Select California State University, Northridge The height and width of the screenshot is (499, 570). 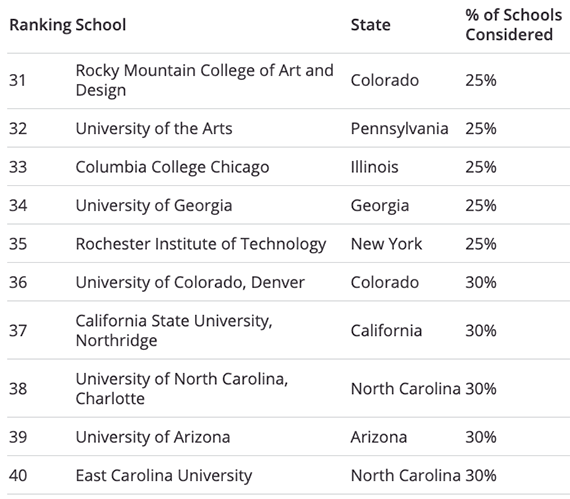(174, 330)
